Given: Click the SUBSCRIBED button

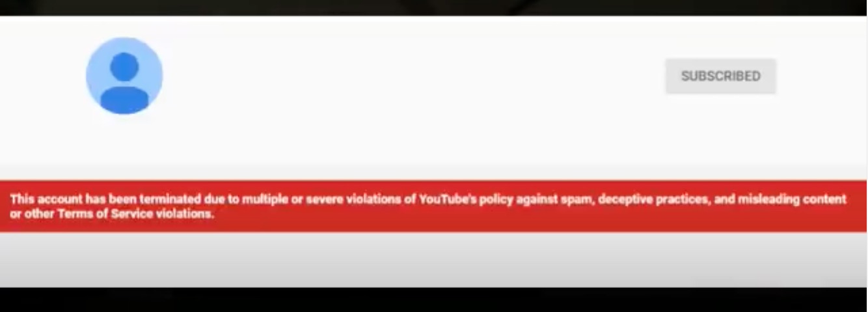Looking at the screenshot, I should coord(720,76).
